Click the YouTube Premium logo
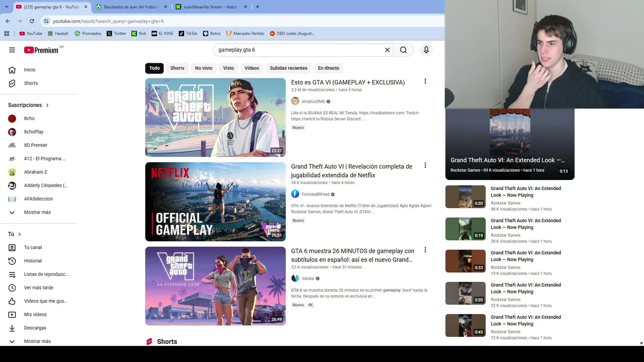The width and height of the screenshot is (644, 362). (41, 50)
